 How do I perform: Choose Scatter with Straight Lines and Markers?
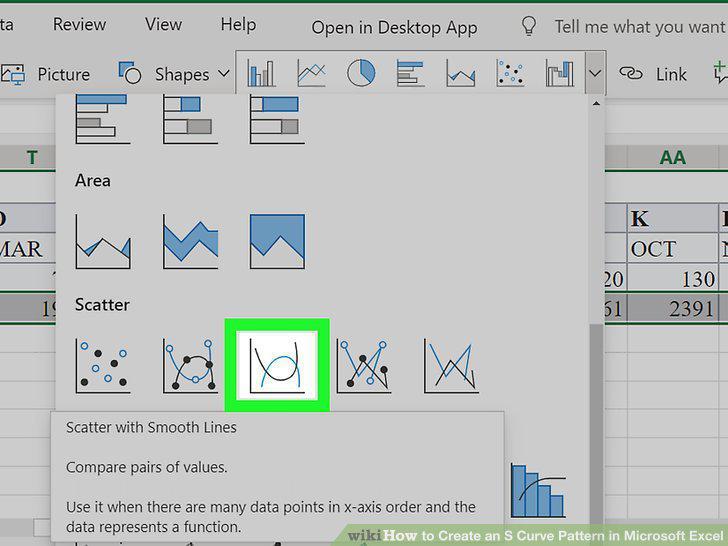pyautogui.click(x=364, y=366)
